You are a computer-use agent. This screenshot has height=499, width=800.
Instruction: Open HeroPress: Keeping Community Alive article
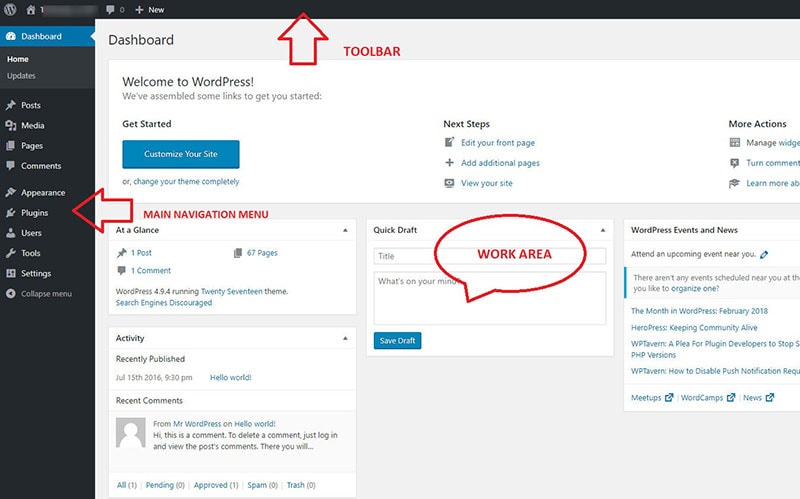point(694,328)
